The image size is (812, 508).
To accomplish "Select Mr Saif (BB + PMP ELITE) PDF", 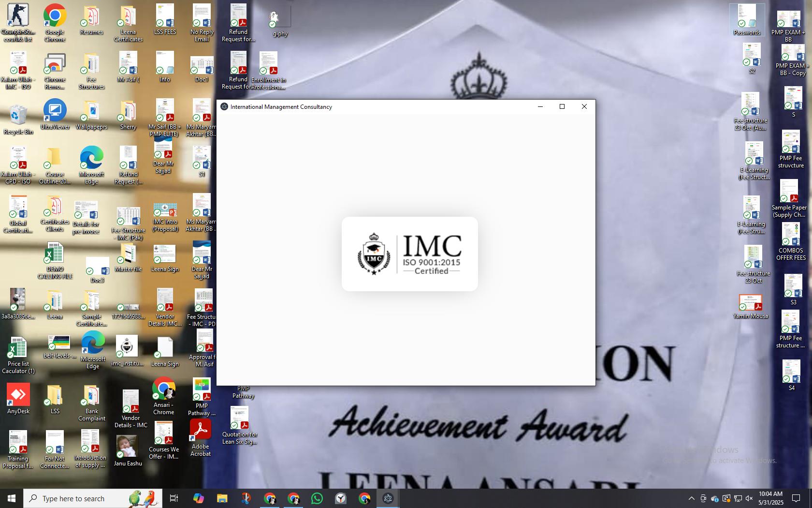I will point(165,118).
